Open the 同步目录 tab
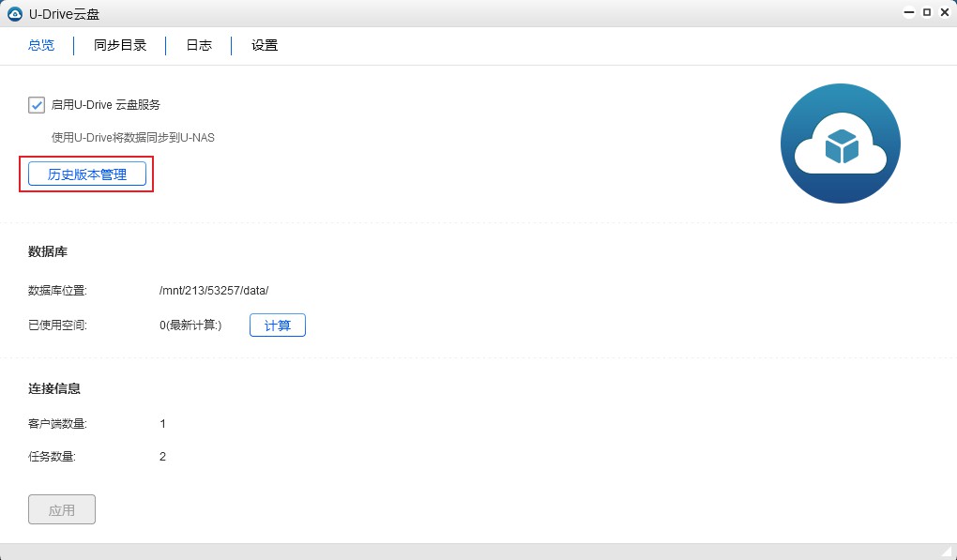 [x=120, y=45]
